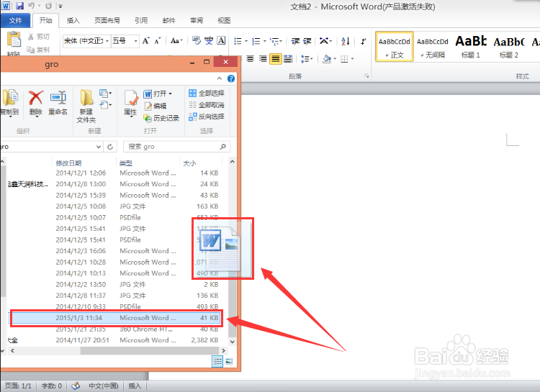Click the Shrink Font icon
This screenshot has height=392, width=540.
158,41
